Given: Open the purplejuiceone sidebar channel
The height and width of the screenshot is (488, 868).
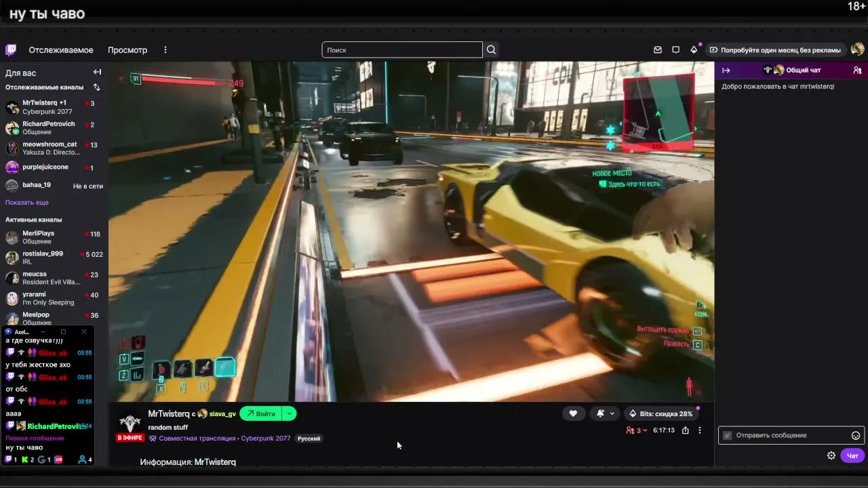Looking at the screenshot, I should [x=54, y=167].
